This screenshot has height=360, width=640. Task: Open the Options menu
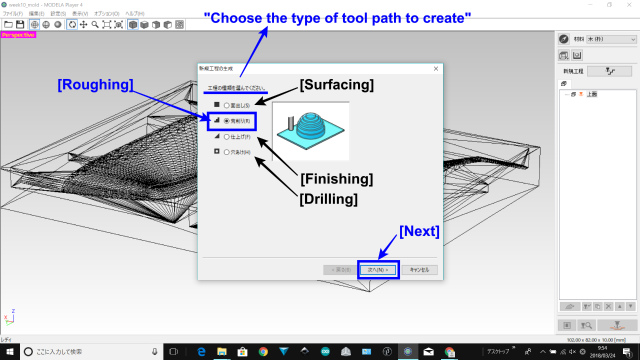click(107, 13)
